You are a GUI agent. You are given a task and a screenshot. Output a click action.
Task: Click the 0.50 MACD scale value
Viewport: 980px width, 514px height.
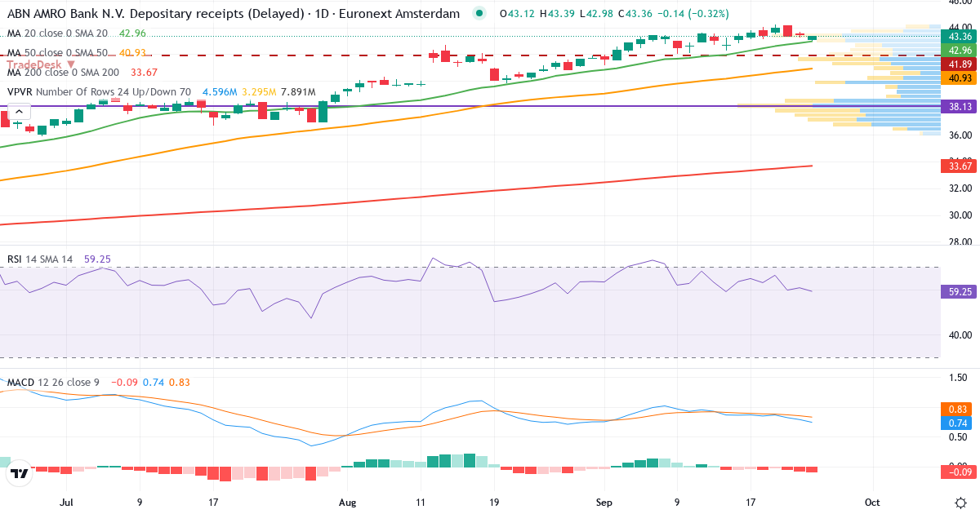click(960, 436)
